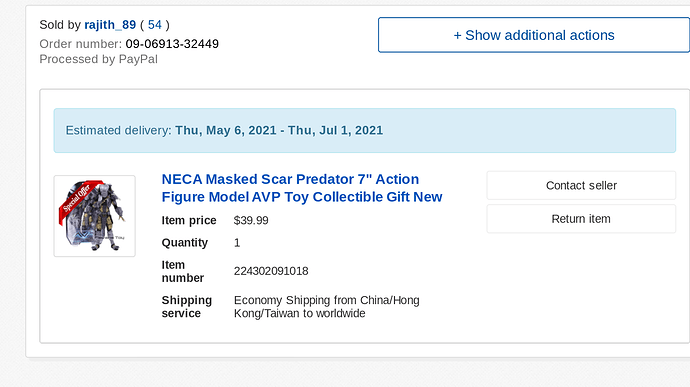Select order number 09-06913-32449
This screenshot has height=387, width=690.
172,44
